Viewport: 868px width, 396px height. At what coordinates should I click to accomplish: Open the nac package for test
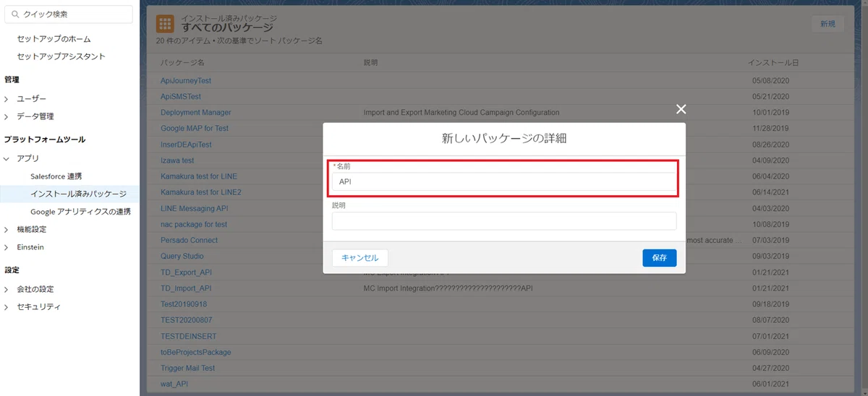click(194, 224)
